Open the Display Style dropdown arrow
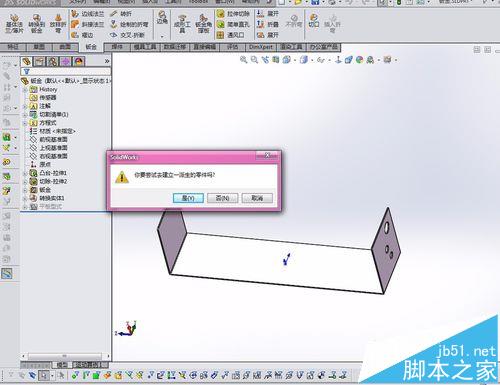The width and height of the screenshot is (500, 385). [x=312, y=60]
